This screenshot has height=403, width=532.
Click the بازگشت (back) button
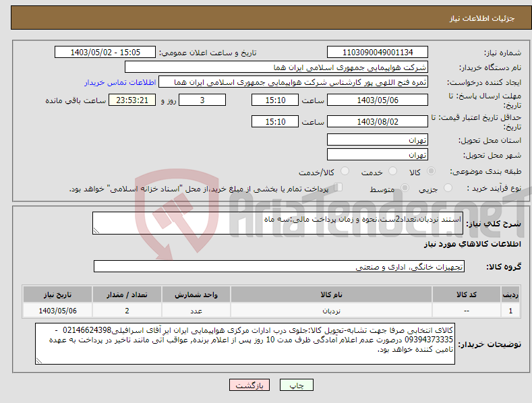(x=249, y=385)
